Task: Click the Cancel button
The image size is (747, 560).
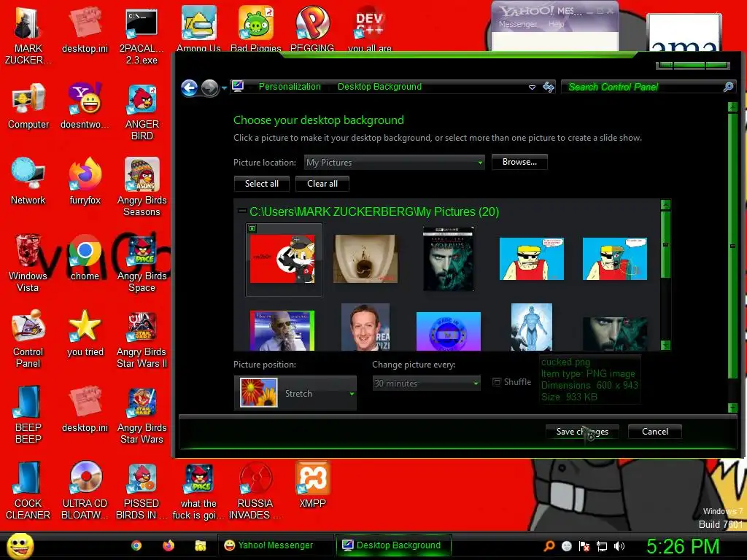Action: (655, 432)
